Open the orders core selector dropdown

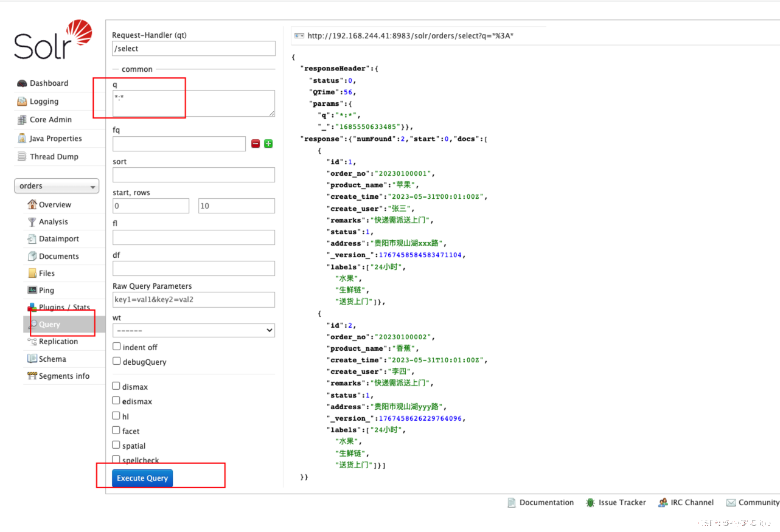(57, 186)
